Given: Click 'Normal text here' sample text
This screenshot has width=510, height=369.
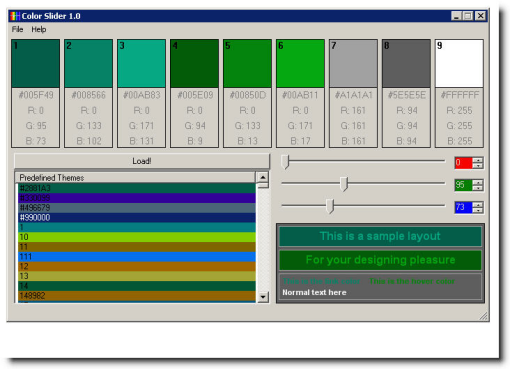Looking at the screenshot, I should [314, 293].
